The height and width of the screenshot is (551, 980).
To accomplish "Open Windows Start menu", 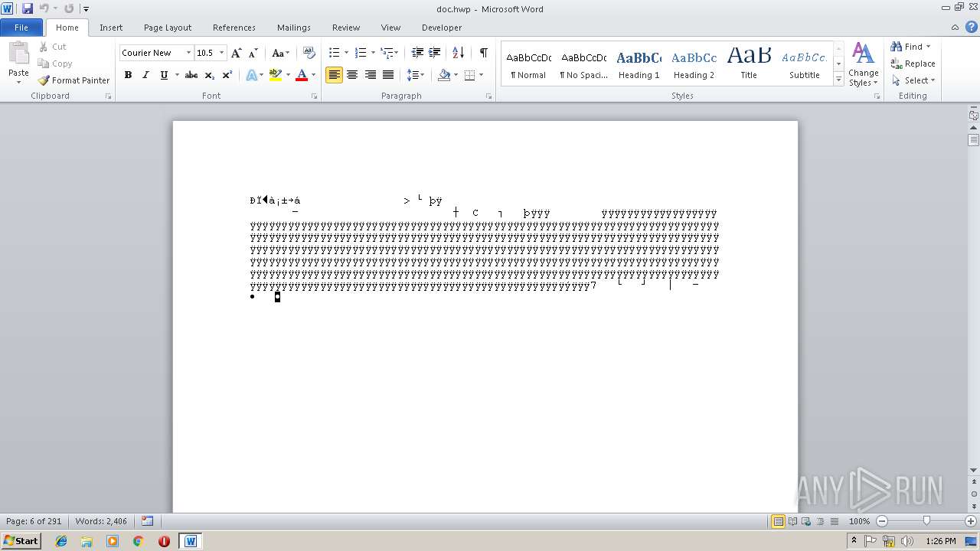I will coord(21,541).
